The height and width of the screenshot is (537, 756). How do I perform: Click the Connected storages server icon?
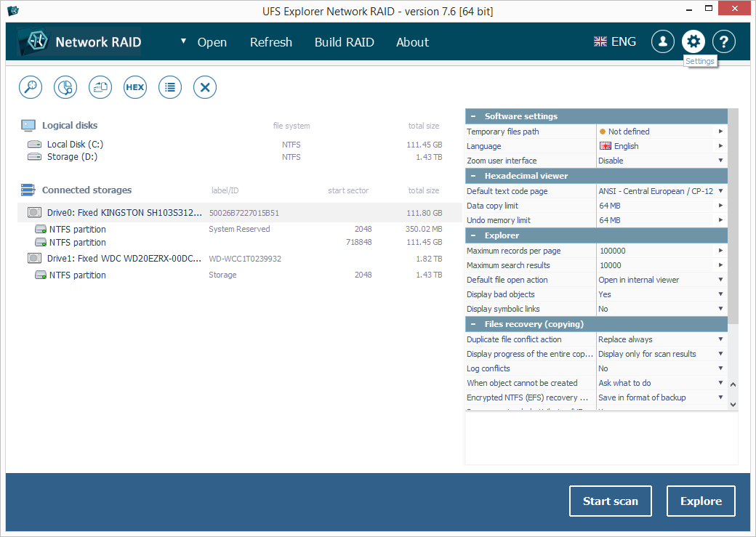pyautogui.click(x=28, y=190)
